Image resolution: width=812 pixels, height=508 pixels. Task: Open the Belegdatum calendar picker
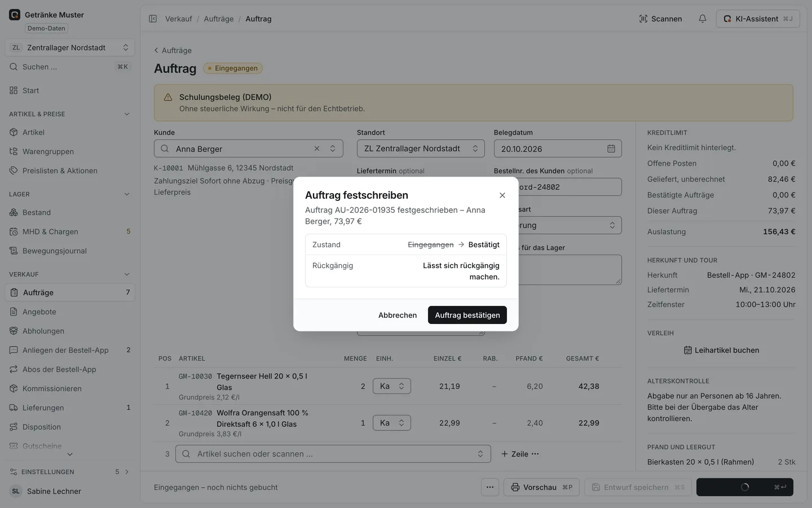click(x=611, y=148)
